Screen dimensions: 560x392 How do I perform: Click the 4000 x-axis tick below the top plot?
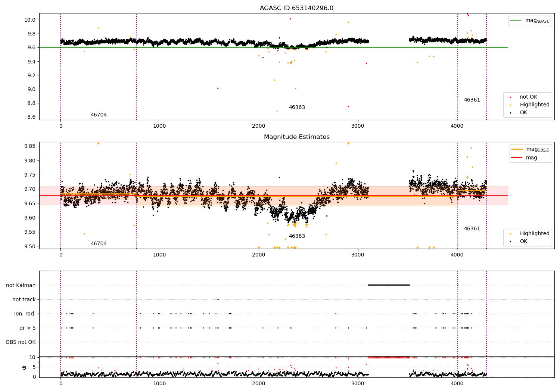point(457,126)
